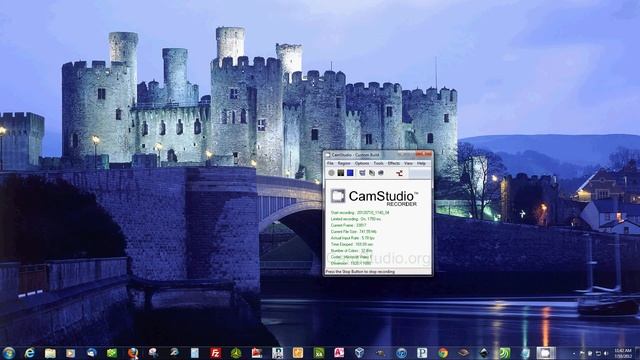
Task: Click the Pause button in CamStudio toolbar
Action: (341, 173)
